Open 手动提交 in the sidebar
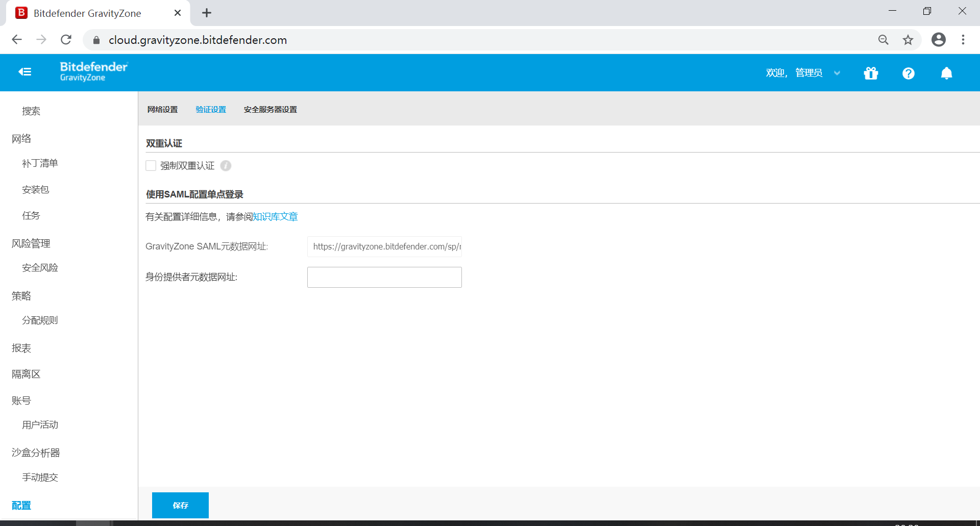Image resolution: width=980 pixels, height=526 pixels. pyautogui.click(x=40, y=478)
